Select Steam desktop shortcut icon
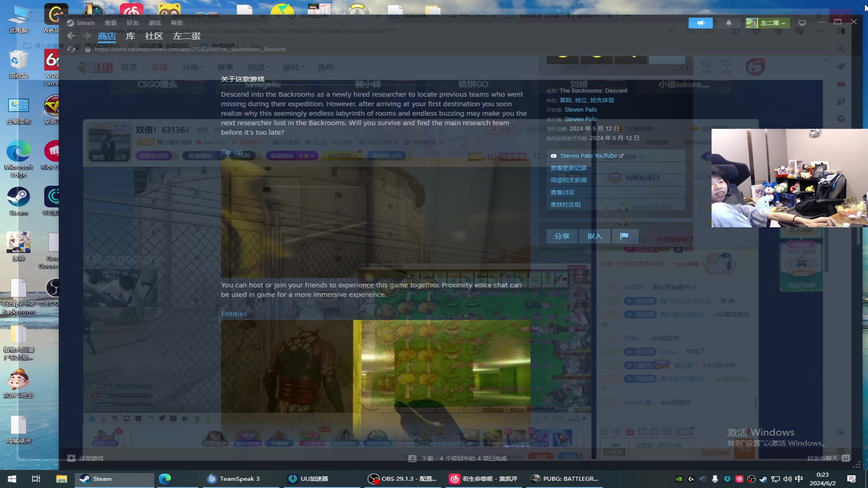The height and width of the screenshot is (488, 868). click(x=19, y=202)
